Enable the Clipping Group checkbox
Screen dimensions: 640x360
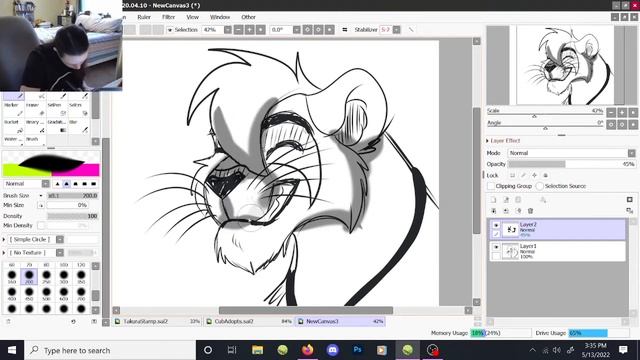491,186
